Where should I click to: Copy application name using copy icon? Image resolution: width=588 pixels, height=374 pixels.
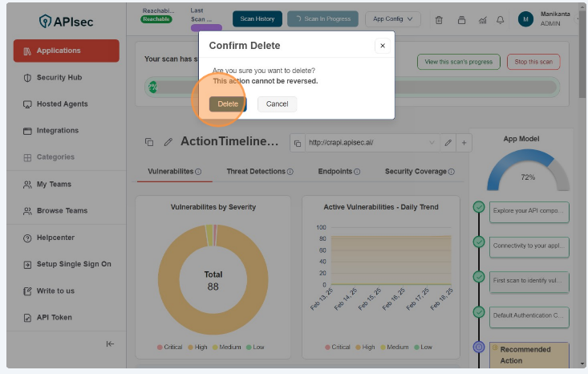click(149, 142)
